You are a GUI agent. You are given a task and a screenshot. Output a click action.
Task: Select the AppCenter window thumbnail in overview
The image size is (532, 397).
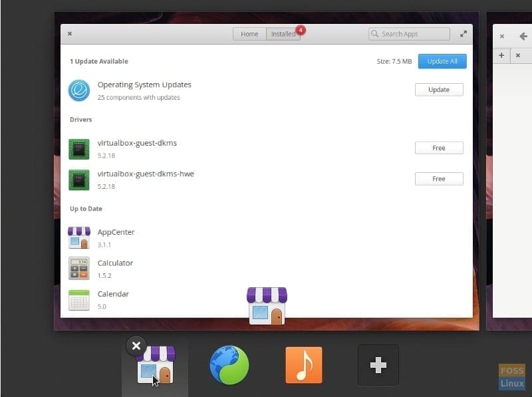267,171
